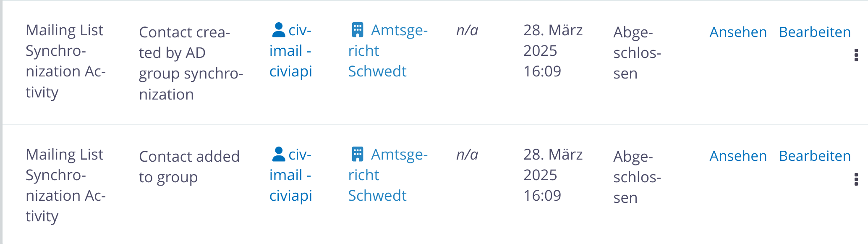Select subject text 'Contact created by AD group synchronization'

(x=191, y=63)
